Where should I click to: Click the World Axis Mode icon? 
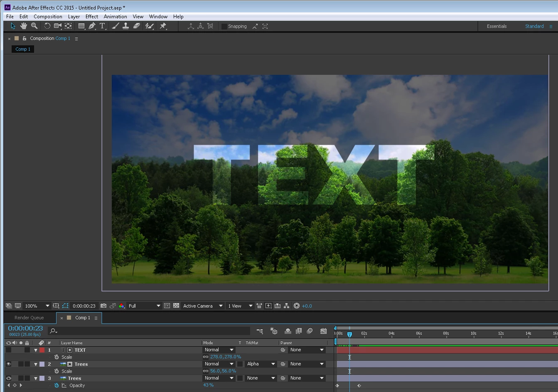pyautogui.click(x=200, y=26)
